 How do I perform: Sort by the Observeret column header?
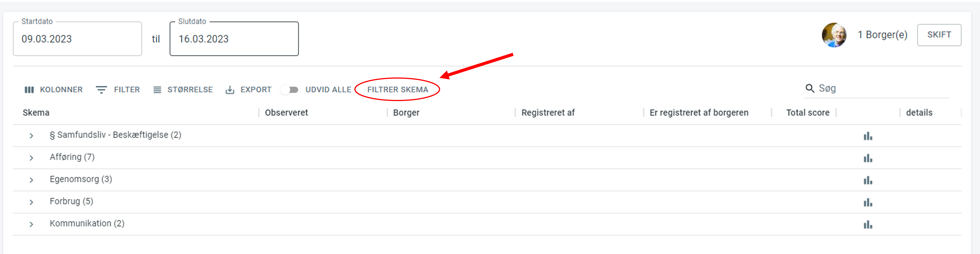[286, 113]
